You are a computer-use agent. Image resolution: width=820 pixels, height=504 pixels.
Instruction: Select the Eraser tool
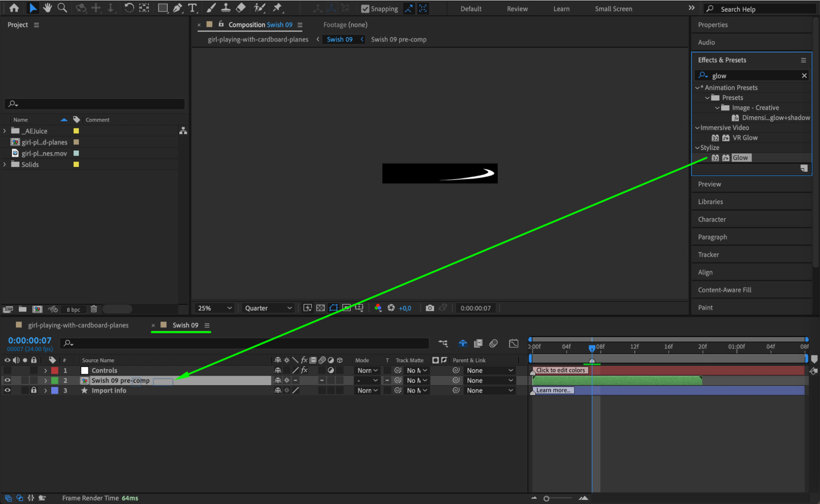click(x=241, y=8)
